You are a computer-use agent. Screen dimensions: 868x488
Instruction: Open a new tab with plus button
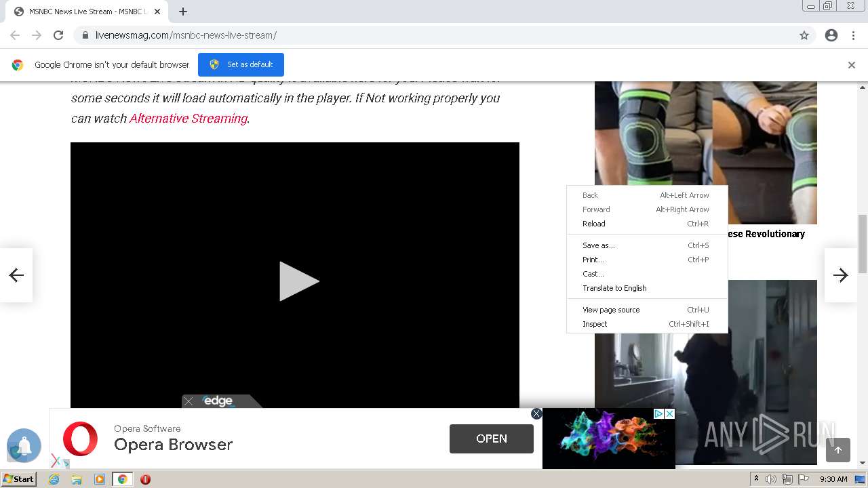click(x=183, y=12)
